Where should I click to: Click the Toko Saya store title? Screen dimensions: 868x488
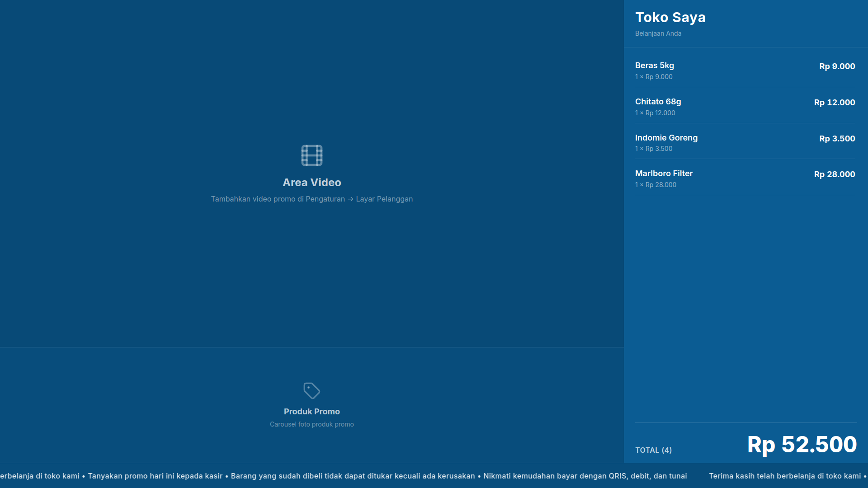pyautogui.click(x=670, y=17)
